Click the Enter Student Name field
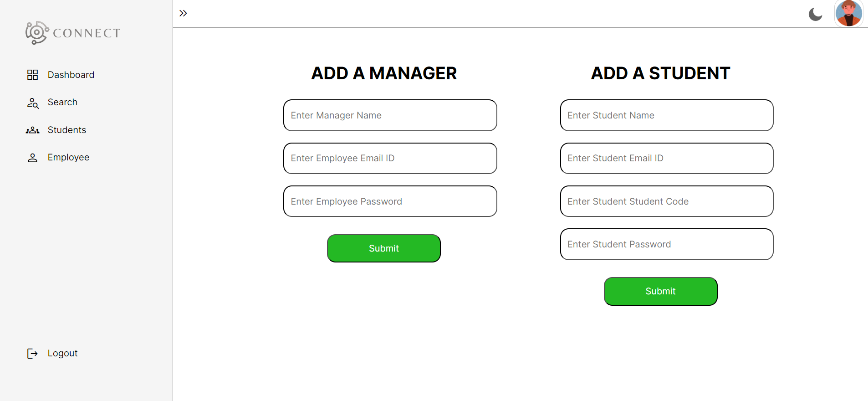The image size is (868, 401). (667, 115)
